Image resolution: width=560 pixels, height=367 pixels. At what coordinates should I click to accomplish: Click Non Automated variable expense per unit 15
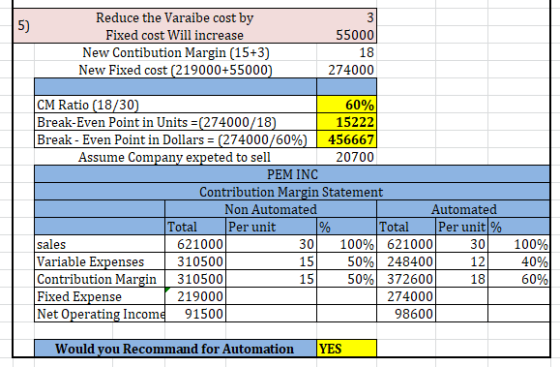(271, 262)
